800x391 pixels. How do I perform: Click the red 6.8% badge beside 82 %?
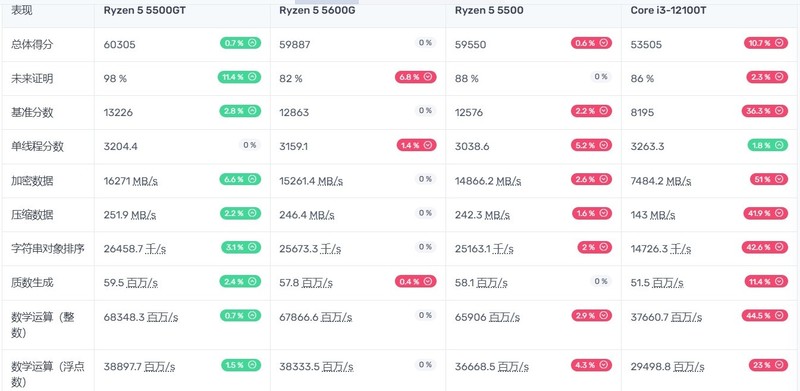(415, 77)
